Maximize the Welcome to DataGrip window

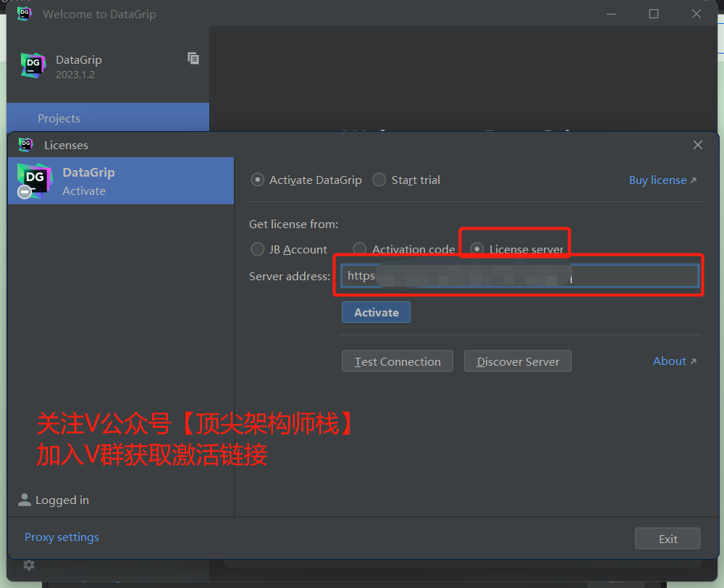pyautogui.click(x=653, y=14)
